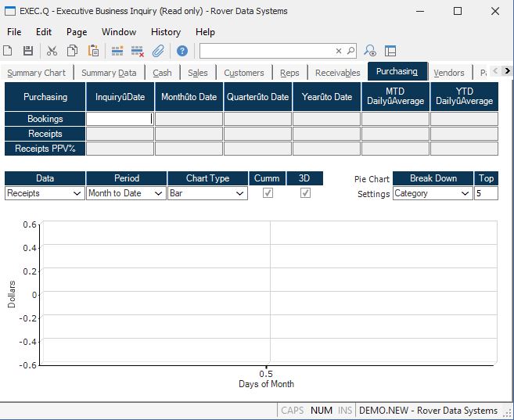The height and width of the screenshot is (420, 514).
Task: Toggle the 3D checkbox
Action: [305, 193]
